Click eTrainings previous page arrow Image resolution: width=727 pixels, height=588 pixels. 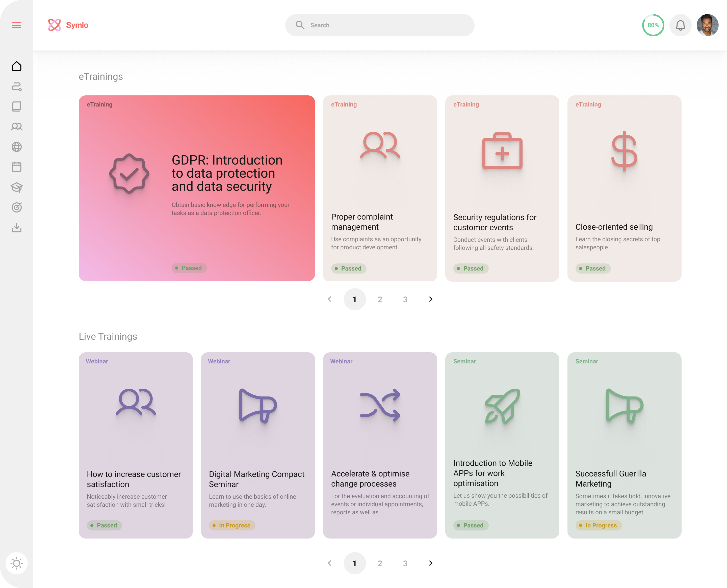[330, 299]
